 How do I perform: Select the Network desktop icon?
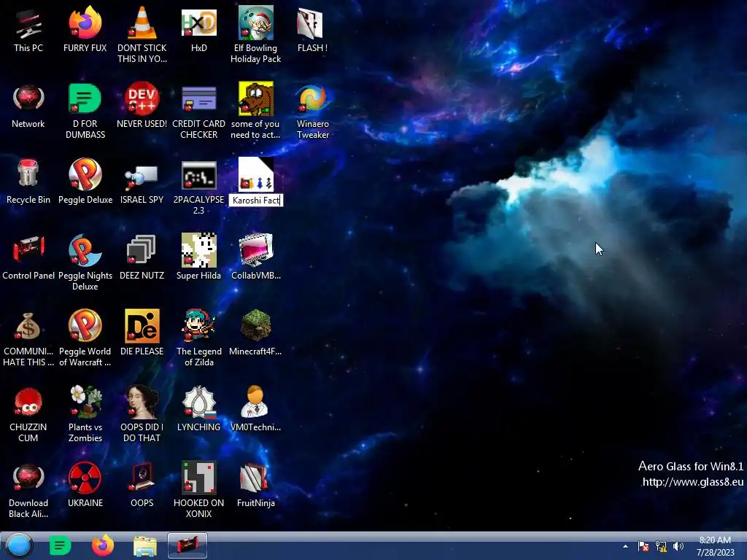(x=28, y=106)
